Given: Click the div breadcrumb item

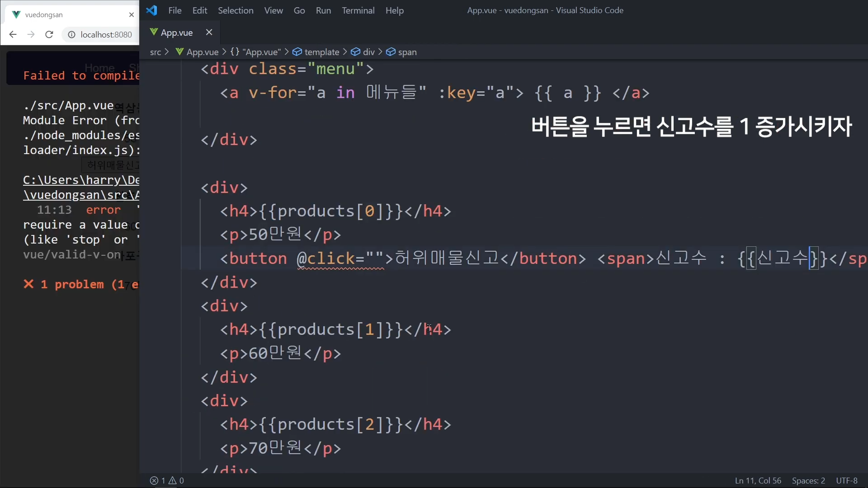Looking at the screenshot, I should click(x=368, y=52).
